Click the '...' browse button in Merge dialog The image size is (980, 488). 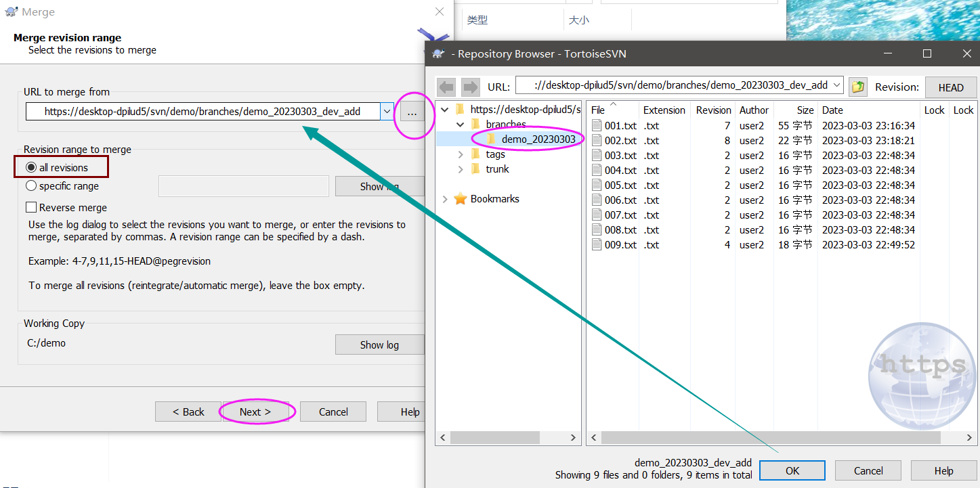pos(412,112)
